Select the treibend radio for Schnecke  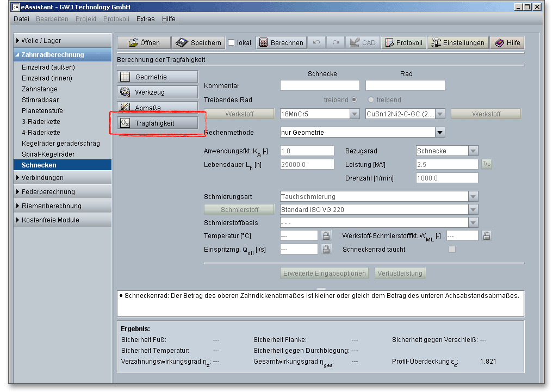tap(354, 100)
